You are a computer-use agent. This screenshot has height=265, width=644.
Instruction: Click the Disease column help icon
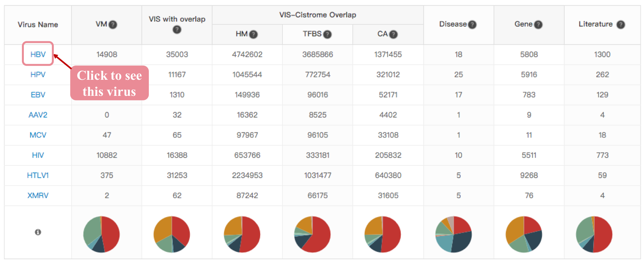pyautogui.click(x=472, y=25)
